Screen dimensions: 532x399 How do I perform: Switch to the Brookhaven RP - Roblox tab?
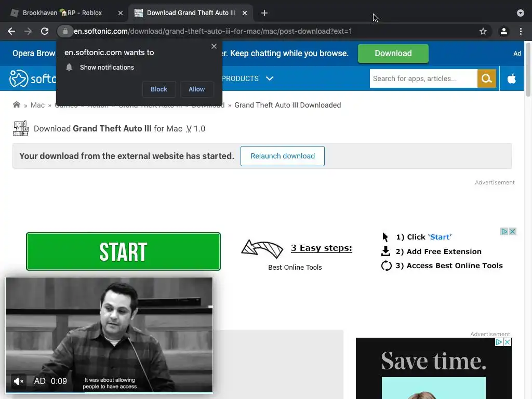62,13
